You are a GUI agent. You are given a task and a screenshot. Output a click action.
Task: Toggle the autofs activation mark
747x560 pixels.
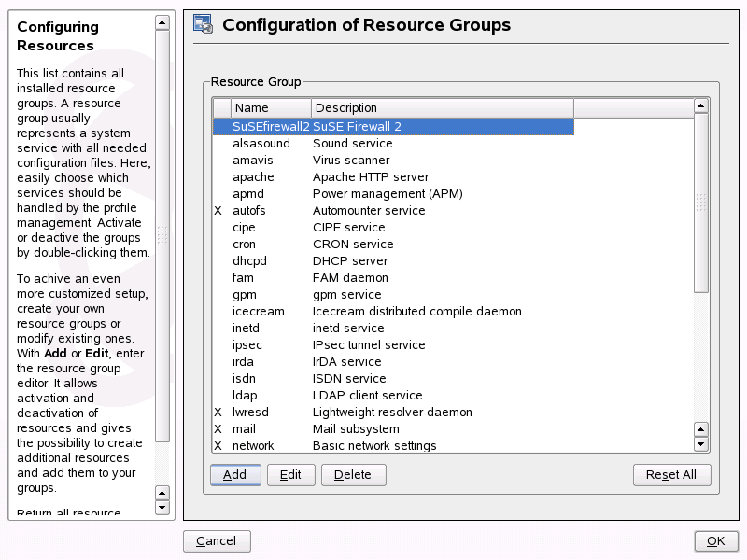218,211
